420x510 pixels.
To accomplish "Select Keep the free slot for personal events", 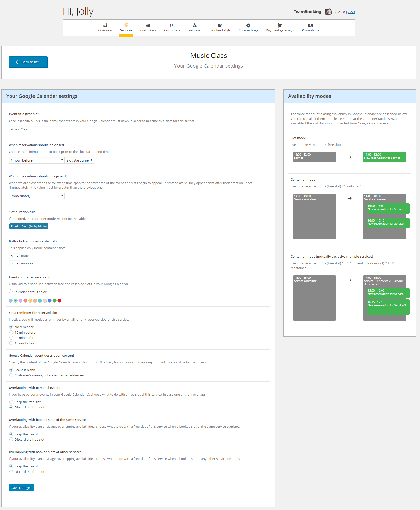I will coord(11,402).
